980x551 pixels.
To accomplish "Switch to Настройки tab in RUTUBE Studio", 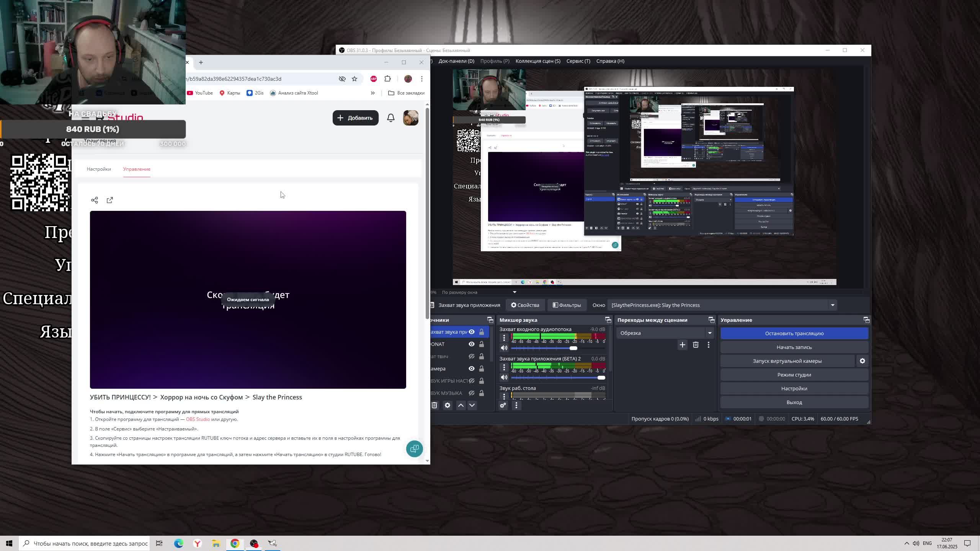I will [99, 169].
